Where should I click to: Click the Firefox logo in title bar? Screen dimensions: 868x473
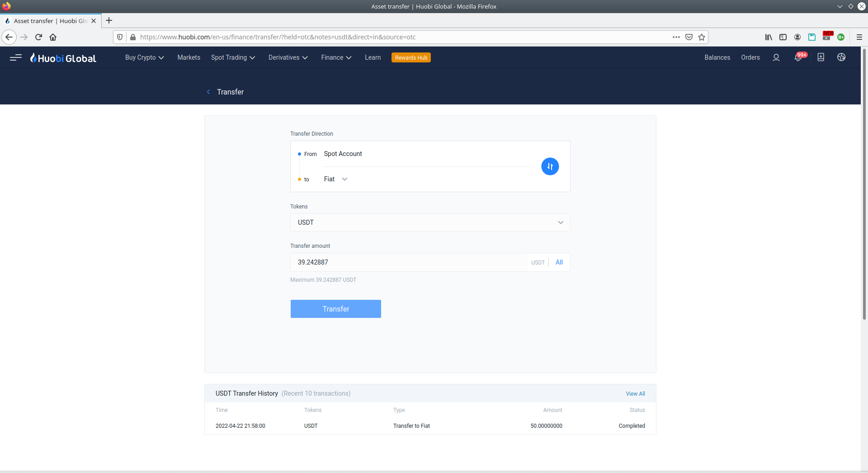[6, 6]
